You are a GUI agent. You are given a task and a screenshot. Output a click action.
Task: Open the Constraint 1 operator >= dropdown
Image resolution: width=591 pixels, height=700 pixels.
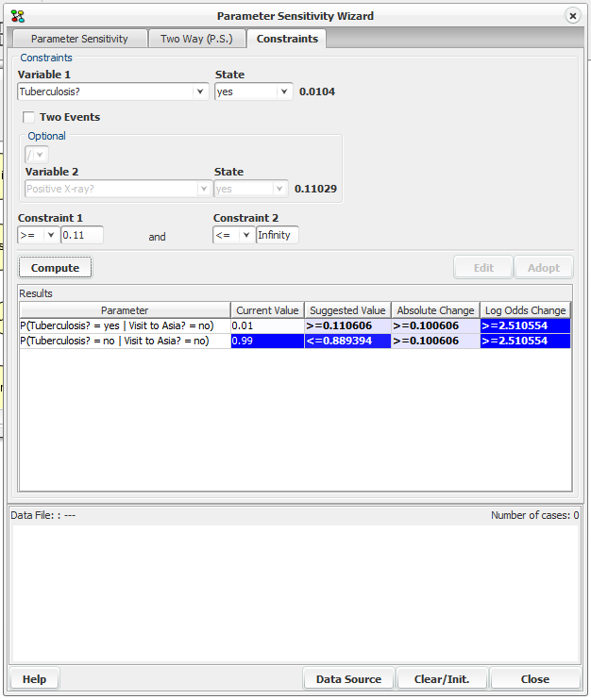point(38,235)
